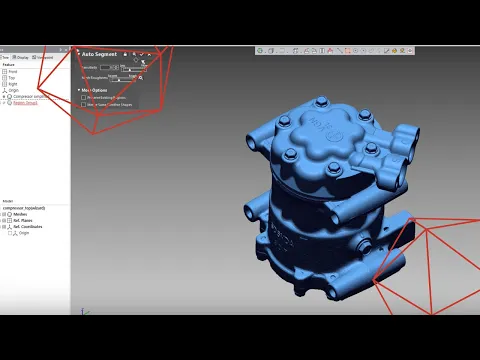Screen dimensions: 480x360
Task: Toggle the Ref. Coordinates visibility checkbox
Action: pos(4,227)
